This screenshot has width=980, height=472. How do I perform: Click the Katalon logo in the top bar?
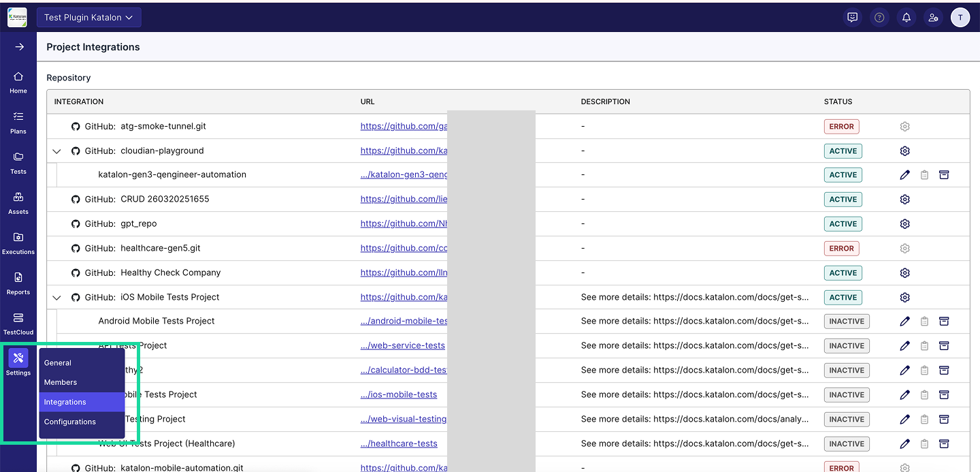click(17, 17)
